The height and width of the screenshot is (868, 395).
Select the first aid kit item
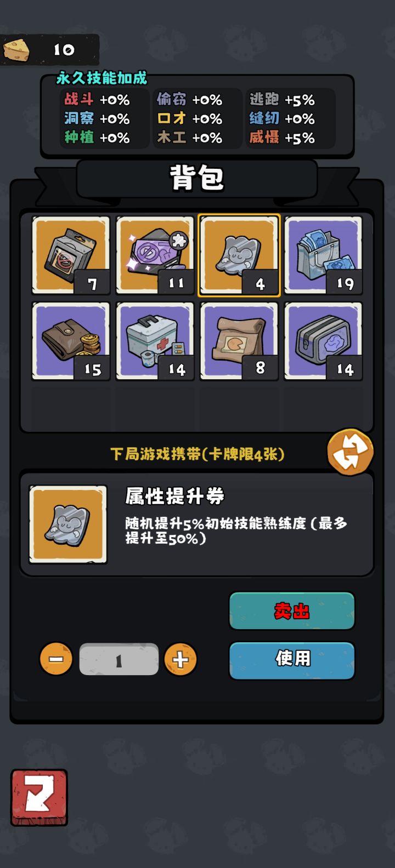(x=155, y=341)
